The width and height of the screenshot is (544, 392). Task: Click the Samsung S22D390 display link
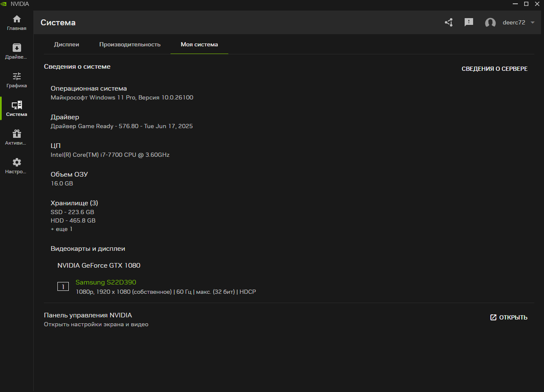[x=106, y=282]
